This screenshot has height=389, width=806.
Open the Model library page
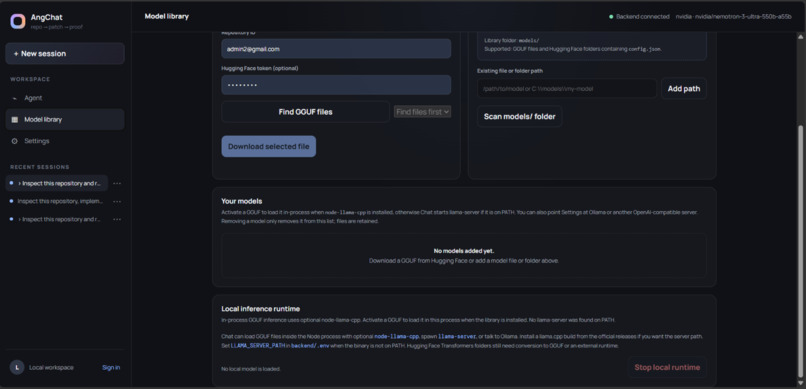point(65,120)
